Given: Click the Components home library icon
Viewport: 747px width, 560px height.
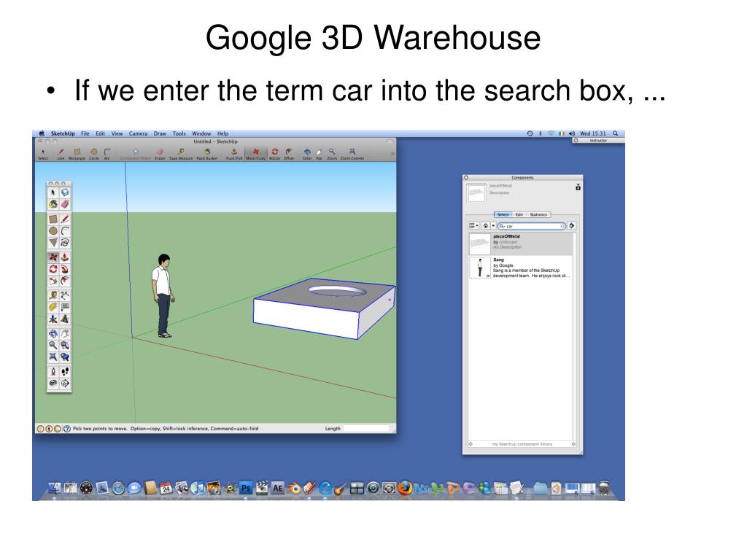Looking at the screenshot, I should click(x=485, y=226).
